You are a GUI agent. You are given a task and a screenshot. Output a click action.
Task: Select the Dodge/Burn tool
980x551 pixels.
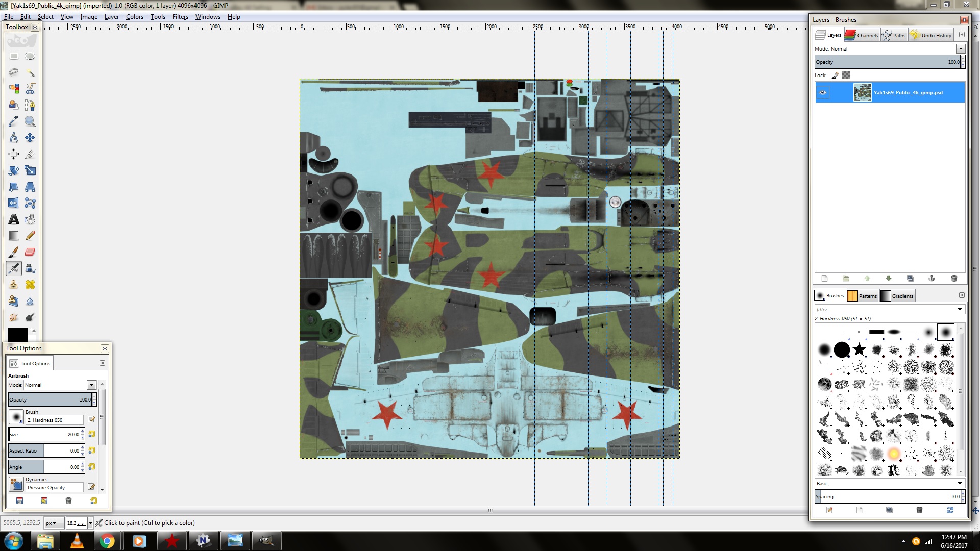[x=30, y=317]
